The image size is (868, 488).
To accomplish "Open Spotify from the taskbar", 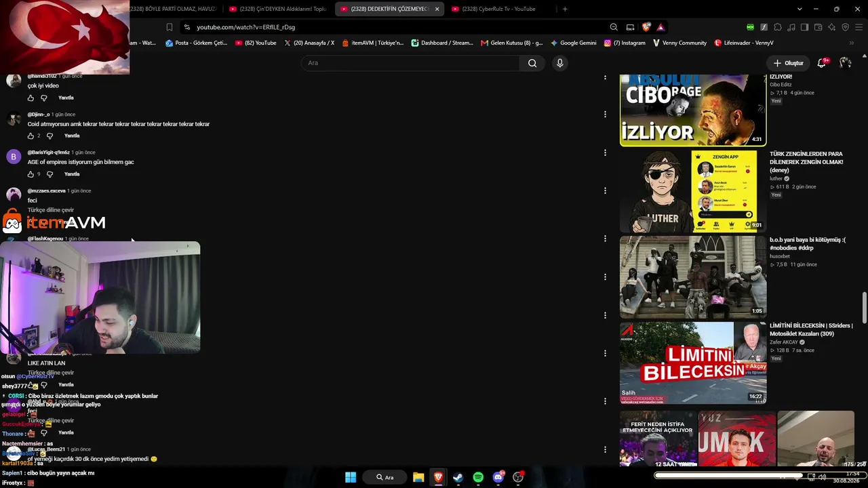I will pyautogui.click(x=478, y=477).
